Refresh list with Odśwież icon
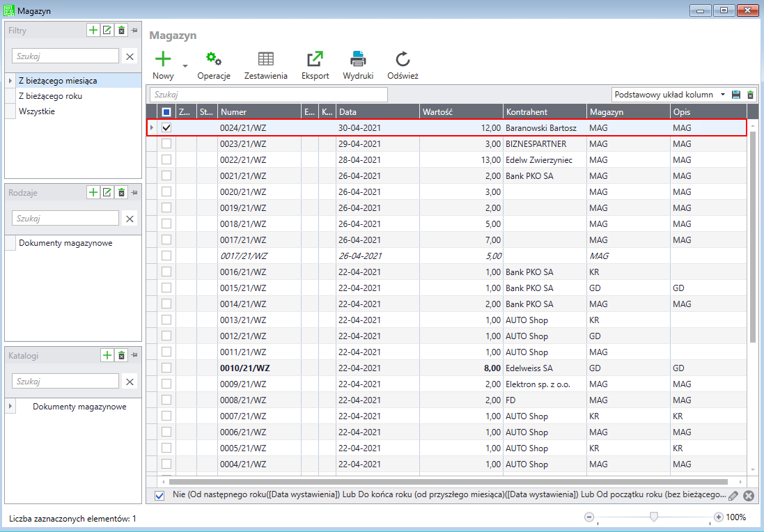764x532 pixels. pos(403,59)
